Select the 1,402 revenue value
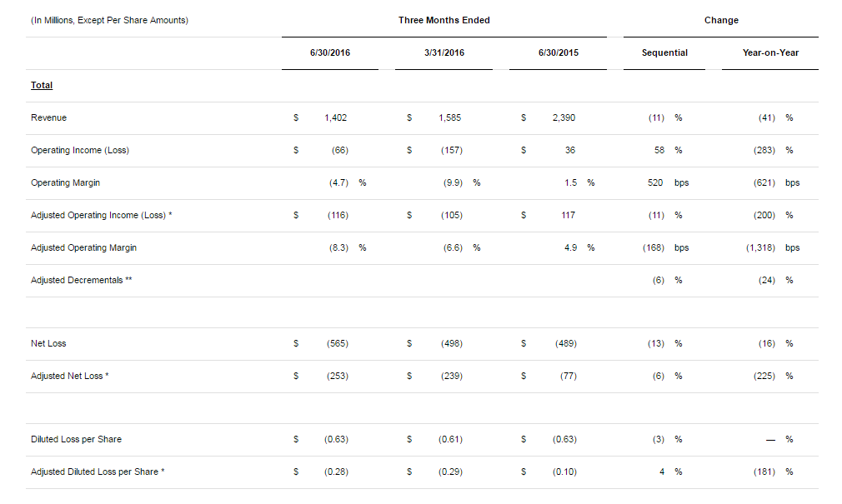 335,117
